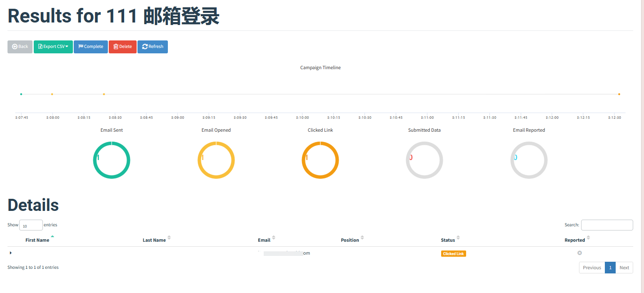Click the Refresh icon
Image resolution: width=644 pixels, height=293 pixels.
(145, 47)
